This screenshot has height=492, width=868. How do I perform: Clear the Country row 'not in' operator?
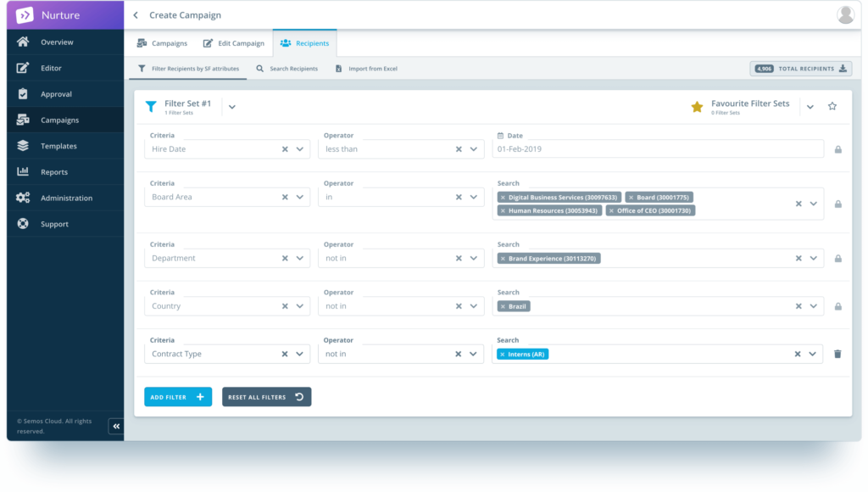click(459, 306)
